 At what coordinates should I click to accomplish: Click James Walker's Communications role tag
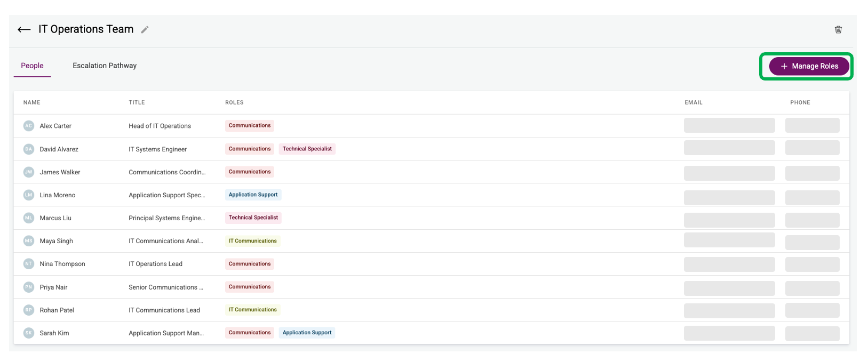[250, 172]
